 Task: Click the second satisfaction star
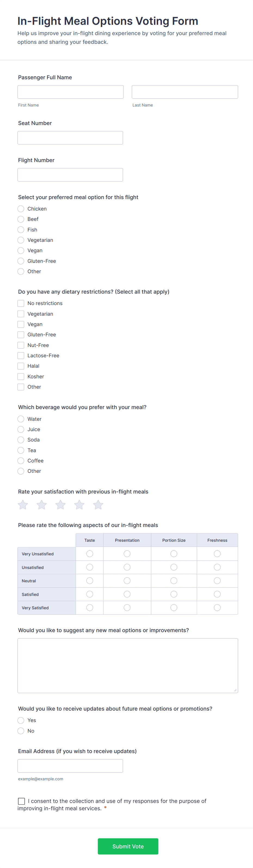(42, 505)
